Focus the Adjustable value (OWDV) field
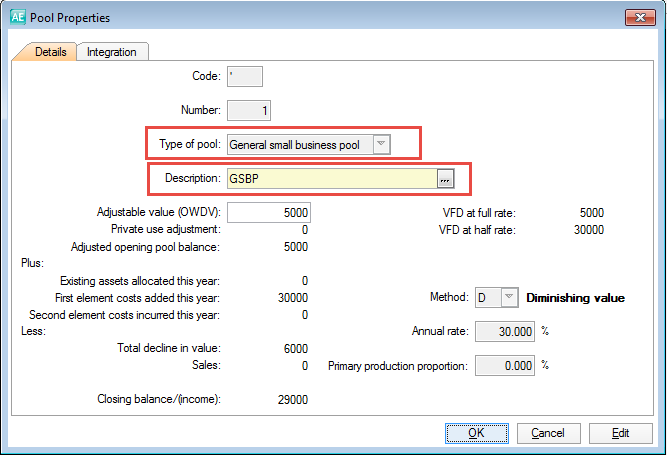The height and width of the screenshot is (455, 667). pos(269,212)
